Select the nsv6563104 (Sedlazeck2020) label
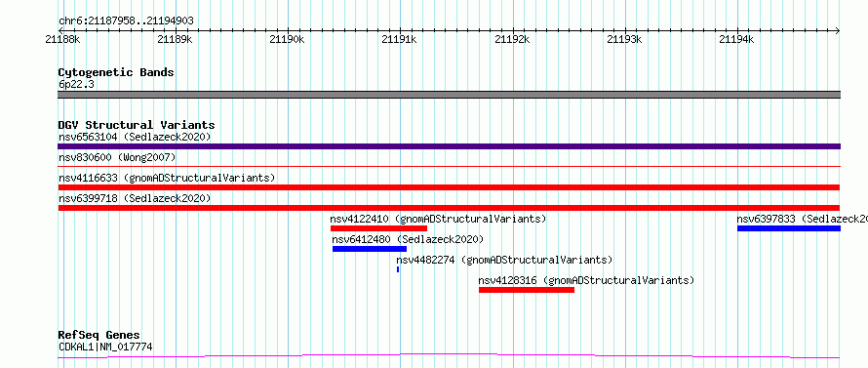The image size is (868, 368). (135, 137)
